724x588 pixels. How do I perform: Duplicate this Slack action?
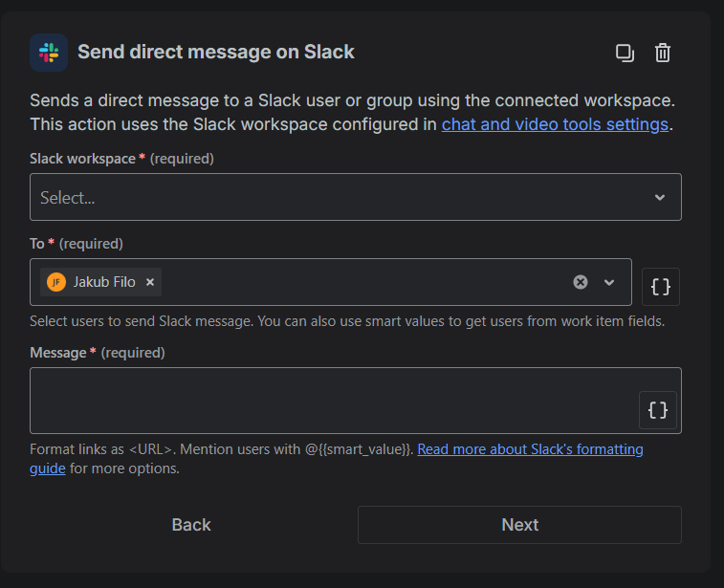[625, 53]
